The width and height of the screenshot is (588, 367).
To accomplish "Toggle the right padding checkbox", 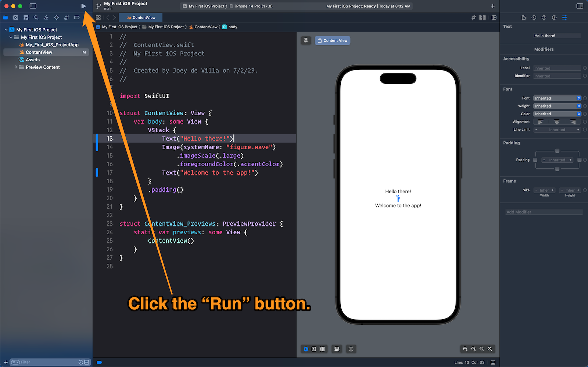I will [580, 160].
